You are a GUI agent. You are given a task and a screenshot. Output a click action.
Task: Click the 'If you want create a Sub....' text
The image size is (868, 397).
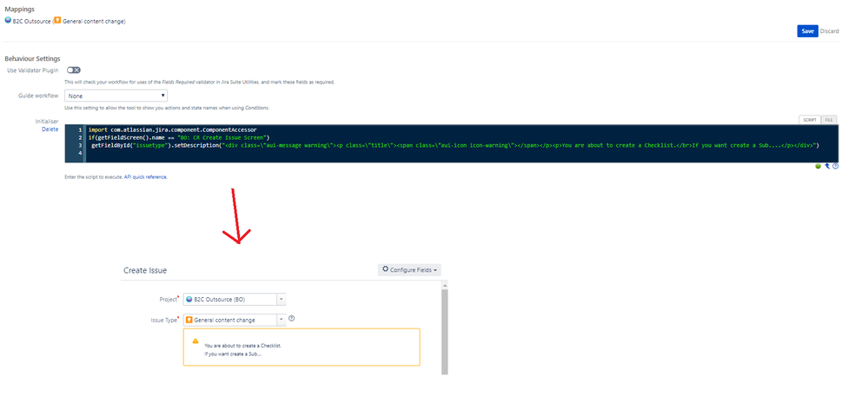(233, 354)
